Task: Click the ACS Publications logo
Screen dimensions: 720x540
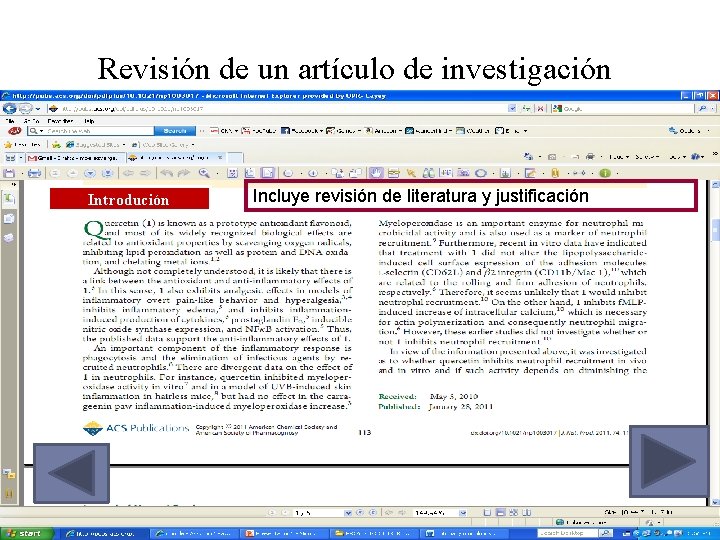Action: (136, 428)
